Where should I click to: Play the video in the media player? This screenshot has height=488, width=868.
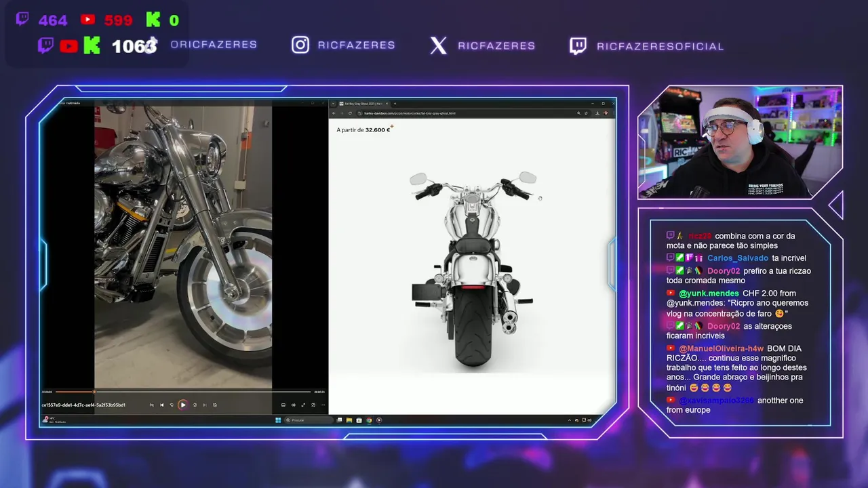tap(182, 405)
